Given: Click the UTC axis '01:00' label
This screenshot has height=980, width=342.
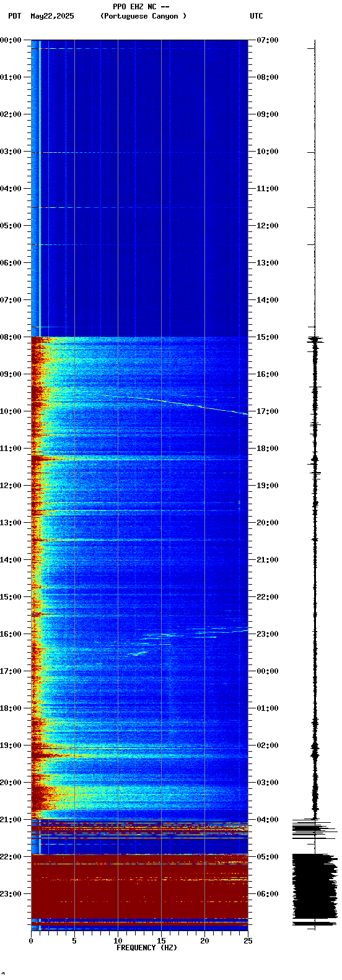Looking at the screenshot, I should pyautogui.click(x=268, y=708).
